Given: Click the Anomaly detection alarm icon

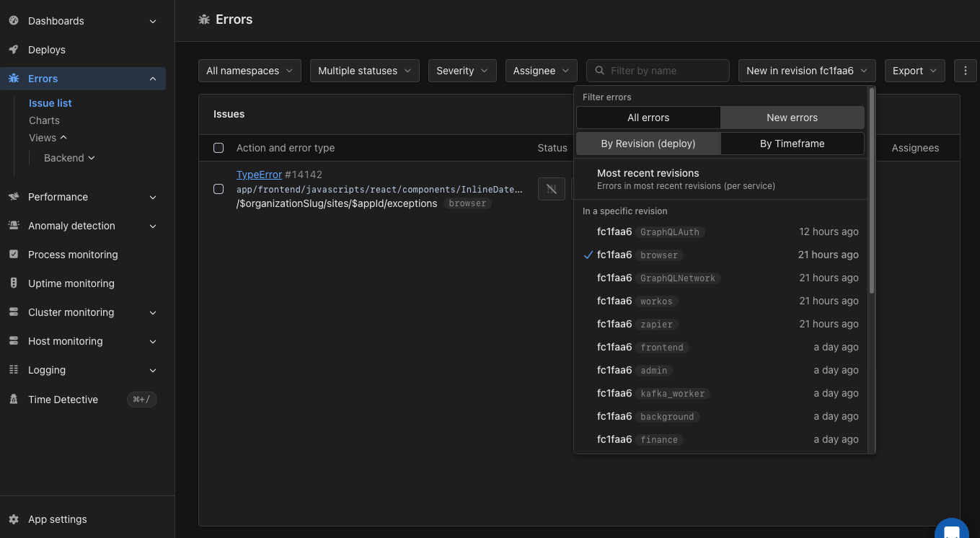Looking at the screenshot, I should 14,226.
